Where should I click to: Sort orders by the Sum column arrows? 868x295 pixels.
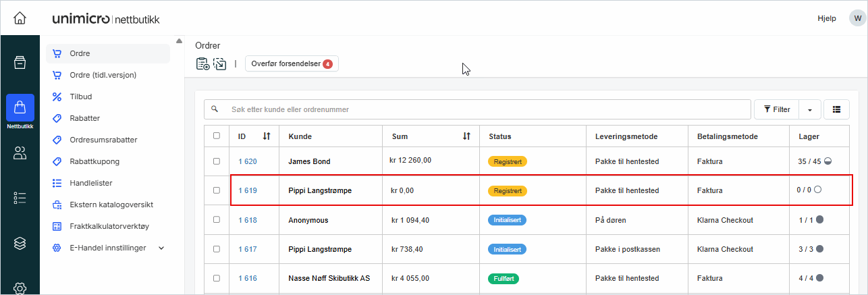466,136
